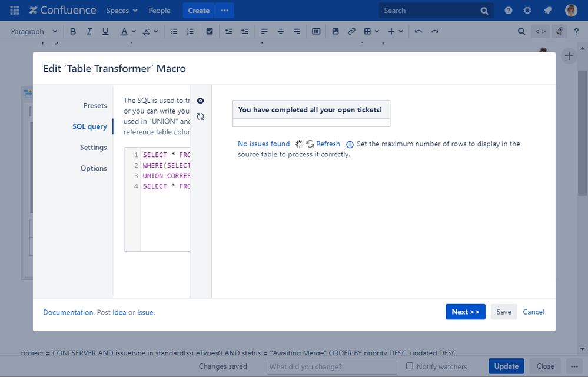This screenshot has height=377, width=588.
Task: Open the app switcher grid icon
Action: [x=15, y=11]
